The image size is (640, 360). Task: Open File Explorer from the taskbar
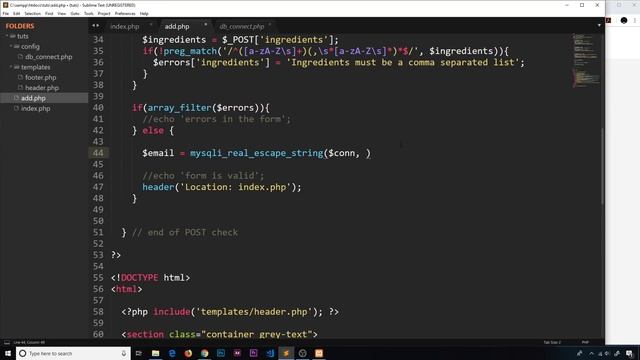point(156,353)
